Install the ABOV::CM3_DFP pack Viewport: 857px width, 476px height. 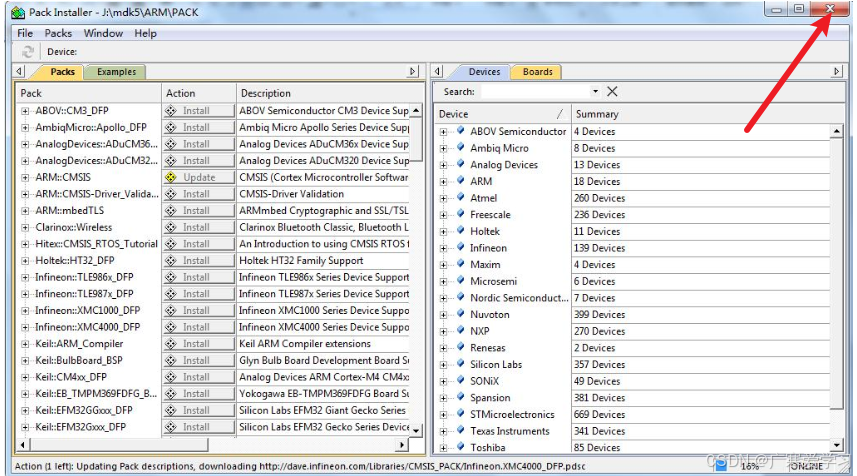(198, 111)
